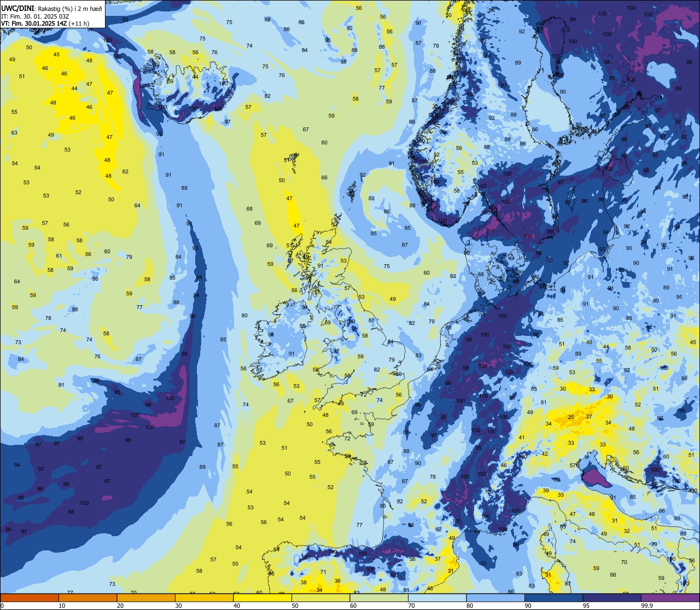The width and height of the screenshot is (700, 610).
Task: Click the legend tick label "99.9"
Action: pos(647,606)
